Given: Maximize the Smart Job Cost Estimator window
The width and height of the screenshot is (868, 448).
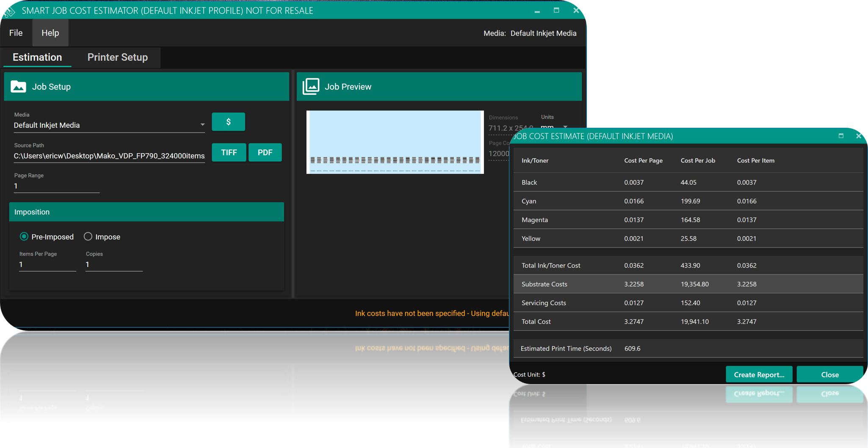Looking at the screenshot, I should click(x=556, y=11).
